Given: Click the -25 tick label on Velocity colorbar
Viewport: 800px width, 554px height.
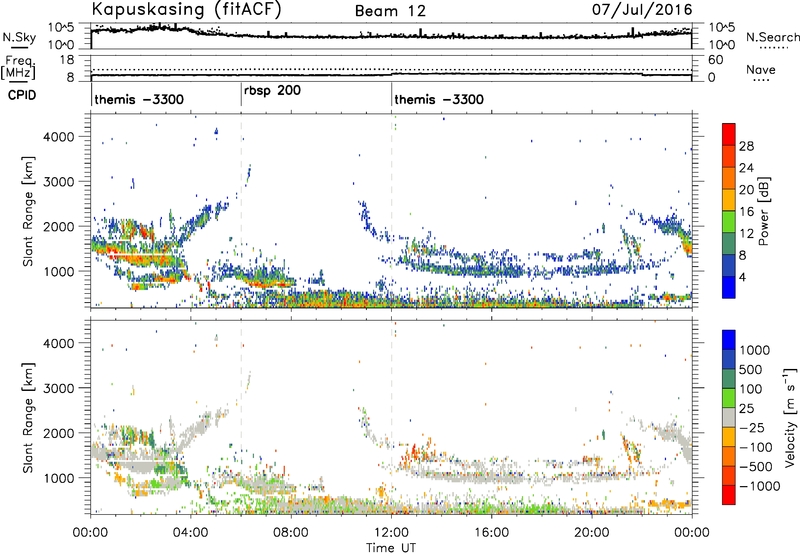Looking at the screenshot, I should 752,427.
